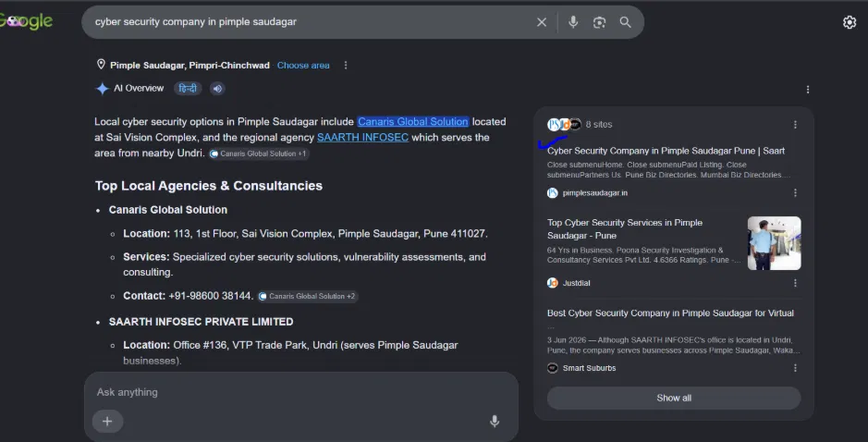The width and height of the screenshot is (868, 442).
Task: Open the AI Overview three-dot options menu
Action: pos(808,90)
